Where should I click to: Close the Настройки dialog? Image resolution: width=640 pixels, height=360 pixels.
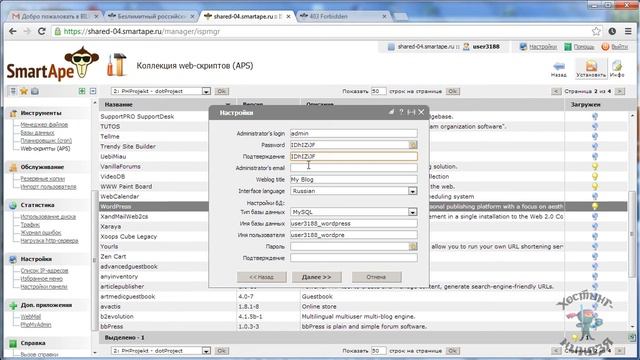[421, 112]
